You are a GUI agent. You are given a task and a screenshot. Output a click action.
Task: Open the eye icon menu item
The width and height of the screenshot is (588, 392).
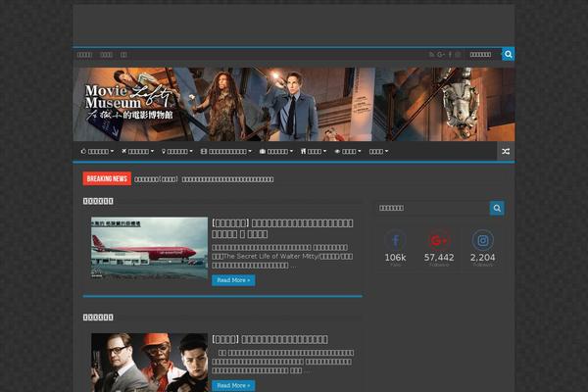click(348, 151)
